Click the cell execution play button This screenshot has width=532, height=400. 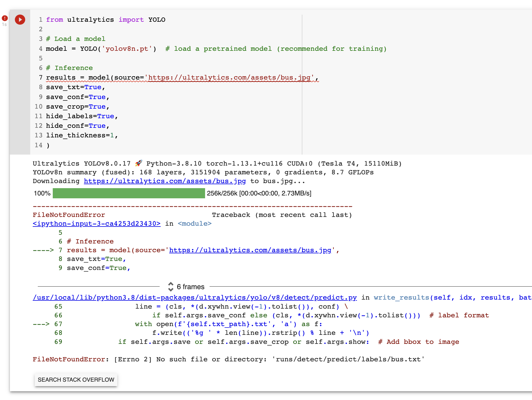coord(20,20)
